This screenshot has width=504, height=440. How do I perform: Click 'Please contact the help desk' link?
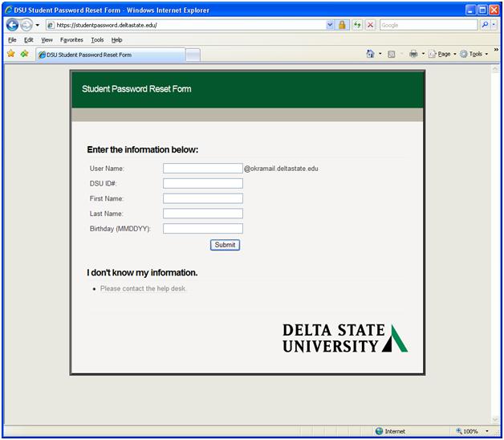click(143, 288)
